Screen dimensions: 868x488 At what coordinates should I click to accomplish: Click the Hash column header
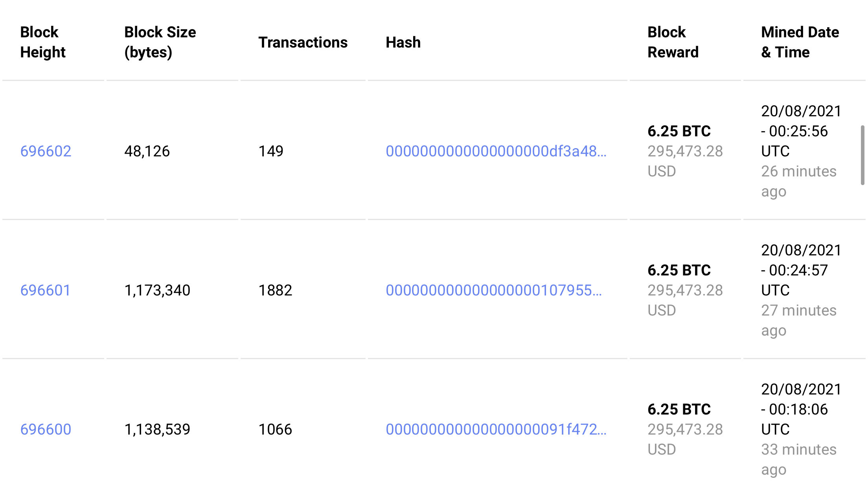click(x=403, y=42)
